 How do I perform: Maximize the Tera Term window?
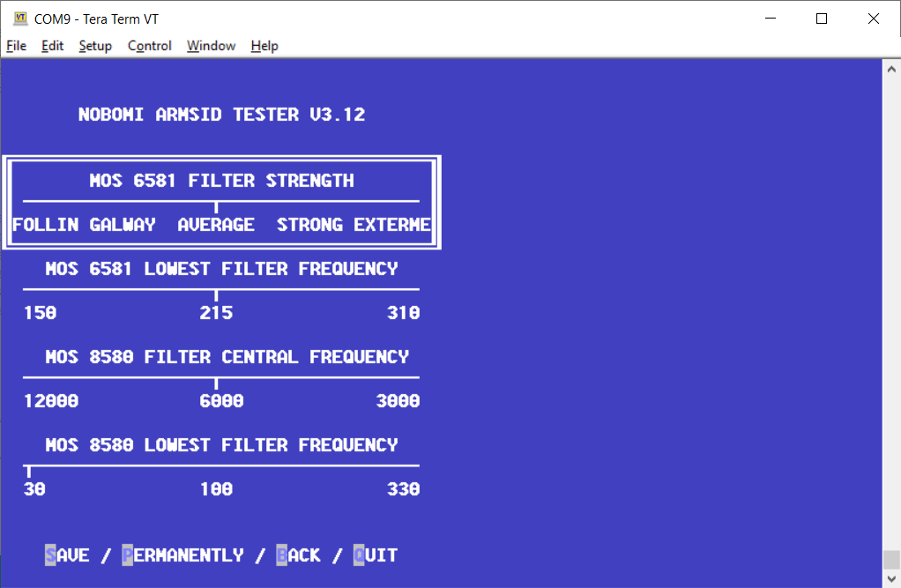tap(822, 19)
